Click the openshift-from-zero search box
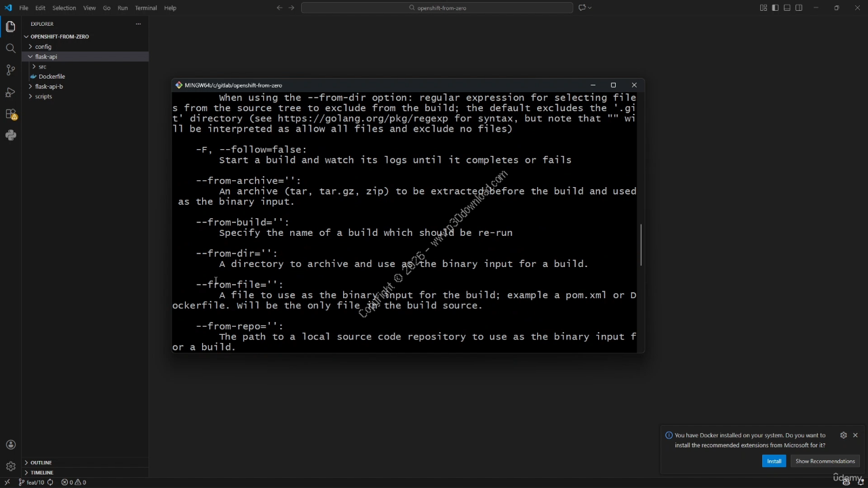868x488 pixels. (x=437, y=8)
